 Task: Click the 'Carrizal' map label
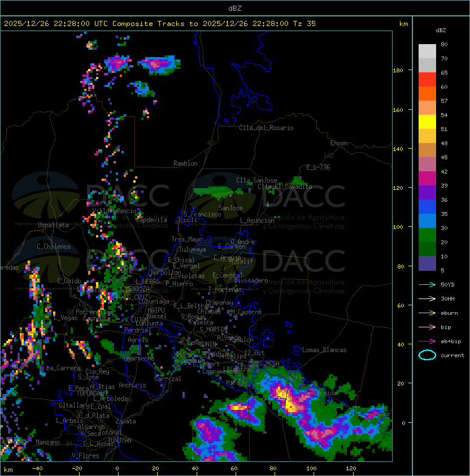click(x=168, y=379)
